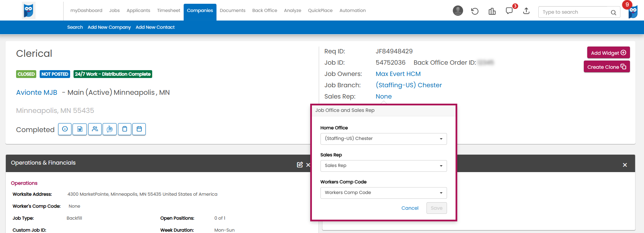This screenshot has width=644, height=233.
Task: Open the Documents tab
Action: pos(233,11)
